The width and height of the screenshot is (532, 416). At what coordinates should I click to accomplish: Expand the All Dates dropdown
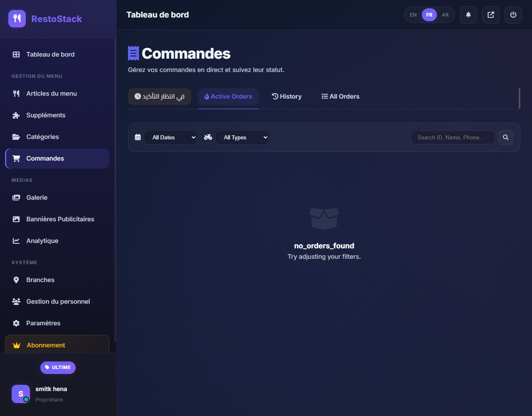click(171, 137)
